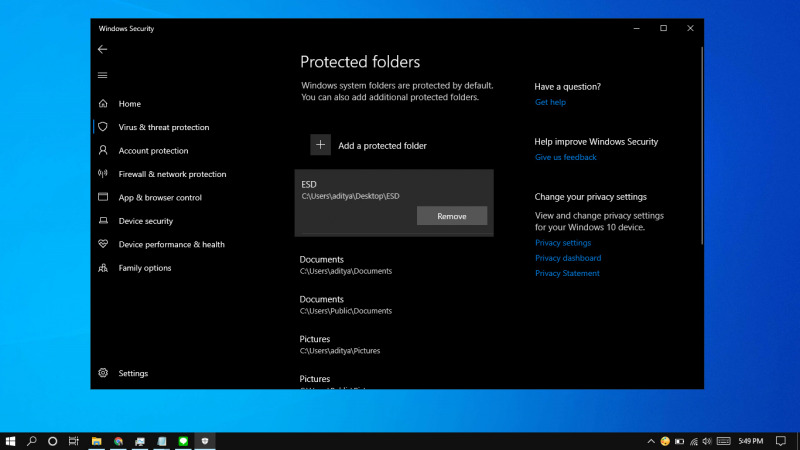
Task: Click the App & browser control window icon
Action: (x=103, y=197)
